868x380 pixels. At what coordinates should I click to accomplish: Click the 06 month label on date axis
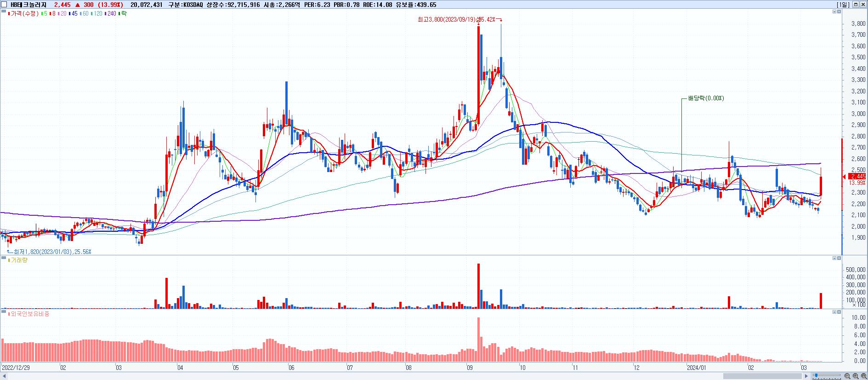coord(291,368)
